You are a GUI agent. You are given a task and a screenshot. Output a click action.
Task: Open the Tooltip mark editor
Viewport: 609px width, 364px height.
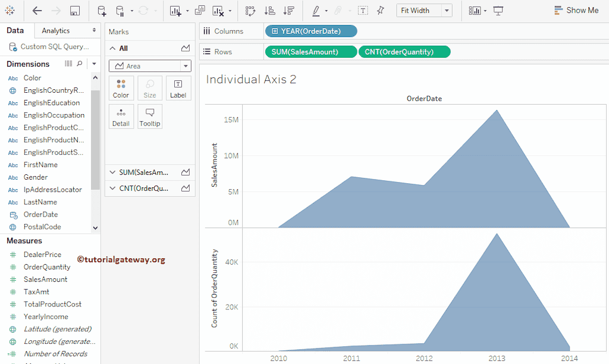(149, 116)
